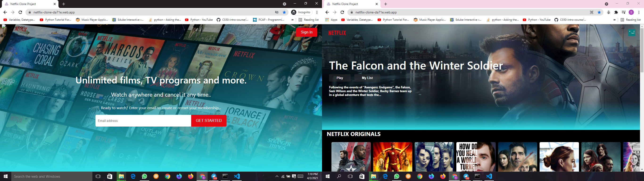This screenshot has width=644, height=181.
Task: Click the bookmark star in the right window
Action: click(x=599, y=12)
